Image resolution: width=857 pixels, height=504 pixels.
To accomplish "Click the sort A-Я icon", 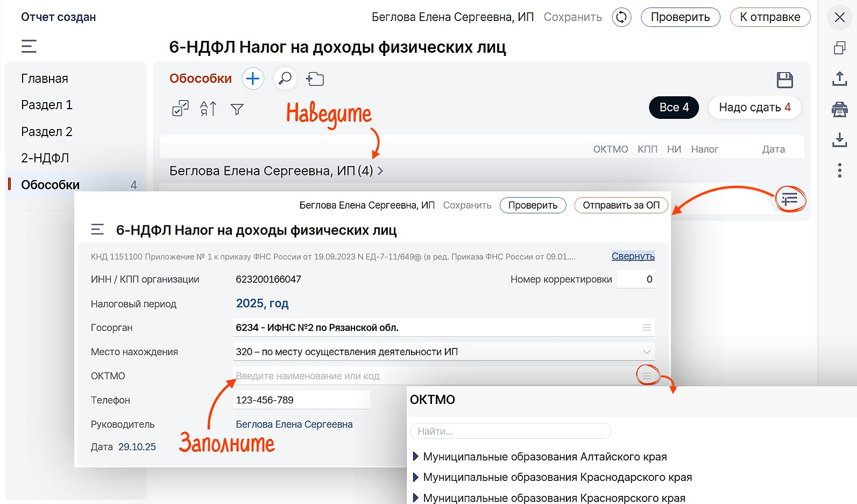I will click(208, 109).
